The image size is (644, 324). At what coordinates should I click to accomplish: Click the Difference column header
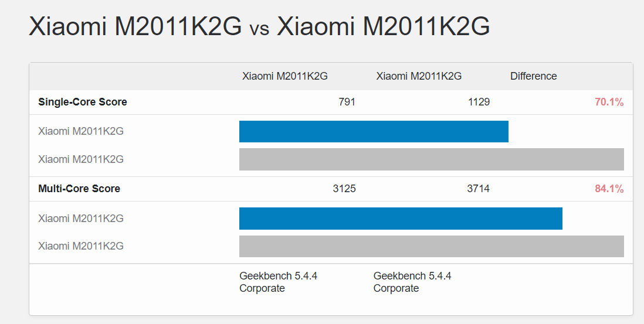click(x=533, y=76)
